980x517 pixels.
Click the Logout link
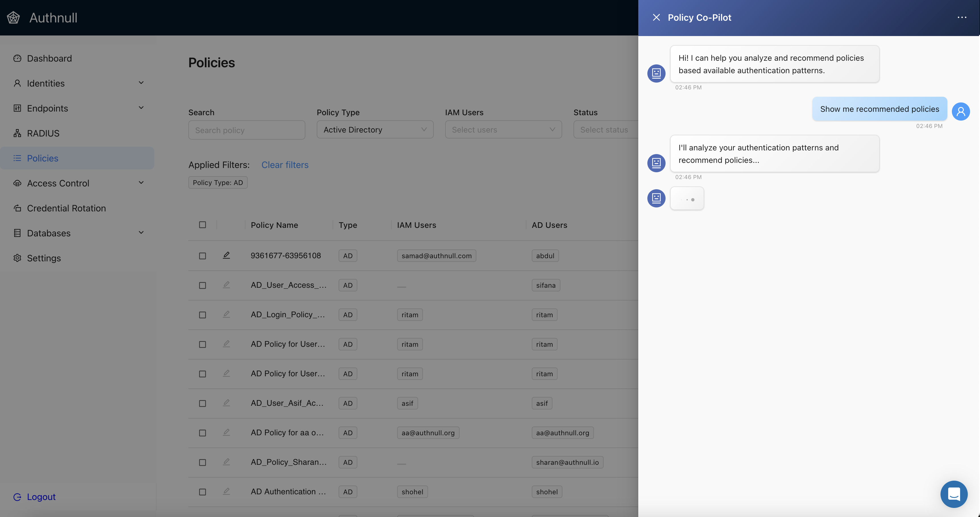(x=41, y=497)
